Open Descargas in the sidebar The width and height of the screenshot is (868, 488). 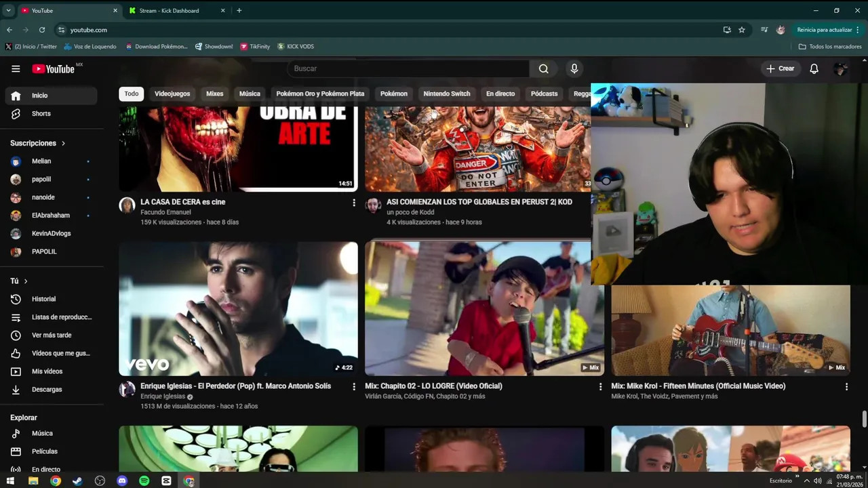(x=52, y=389)
